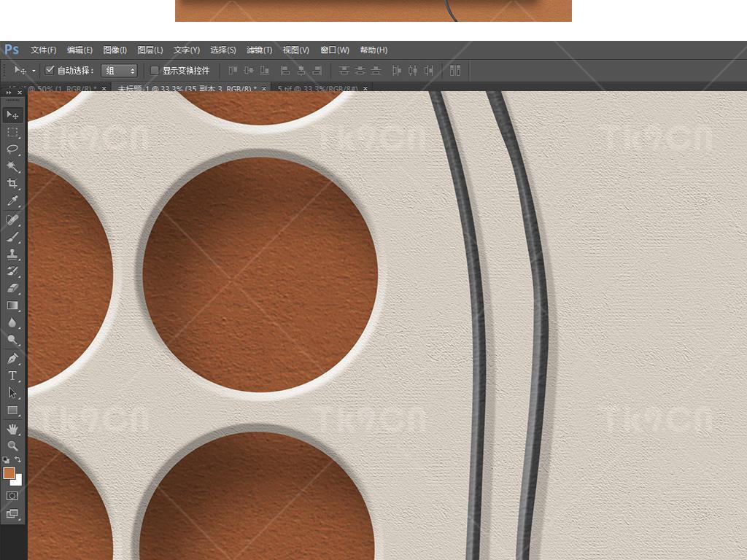Open the 文字(Y) menu
This screenshot has width=747, height=560.
(x=186, y=50)
